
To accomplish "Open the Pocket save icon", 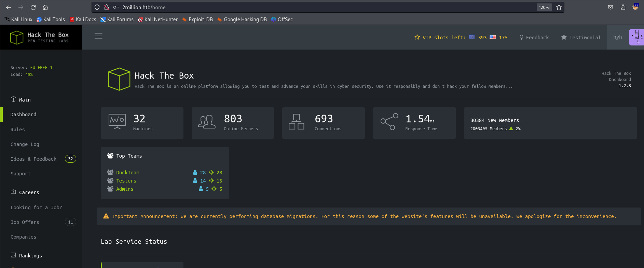I will (x=611, y=7).
